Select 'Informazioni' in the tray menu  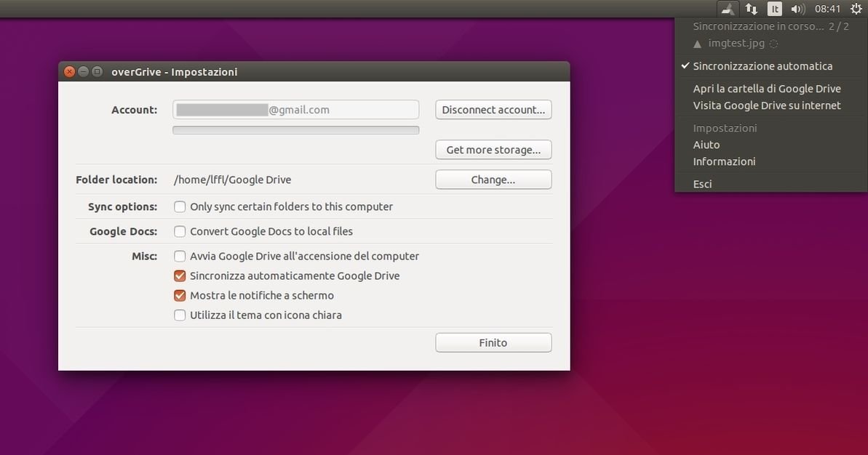point(771,161)
